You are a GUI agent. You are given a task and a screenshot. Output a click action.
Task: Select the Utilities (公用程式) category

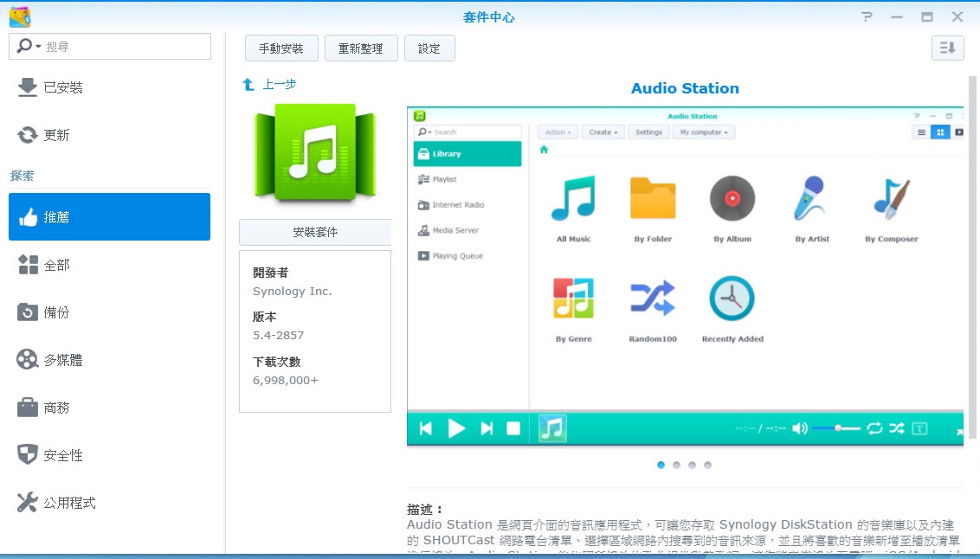(109, 503)
